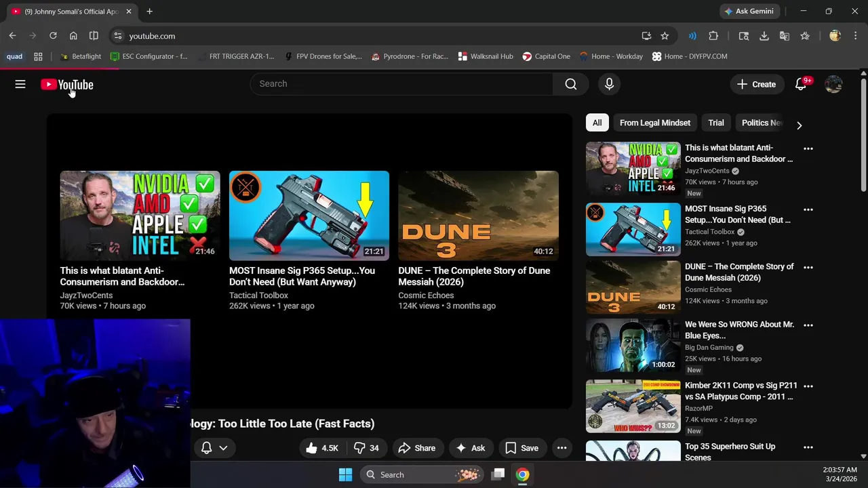The width and height of the screenshot is (868, 488).
Task: Save the video to a playlist
Action: click(x=521, y=448)
